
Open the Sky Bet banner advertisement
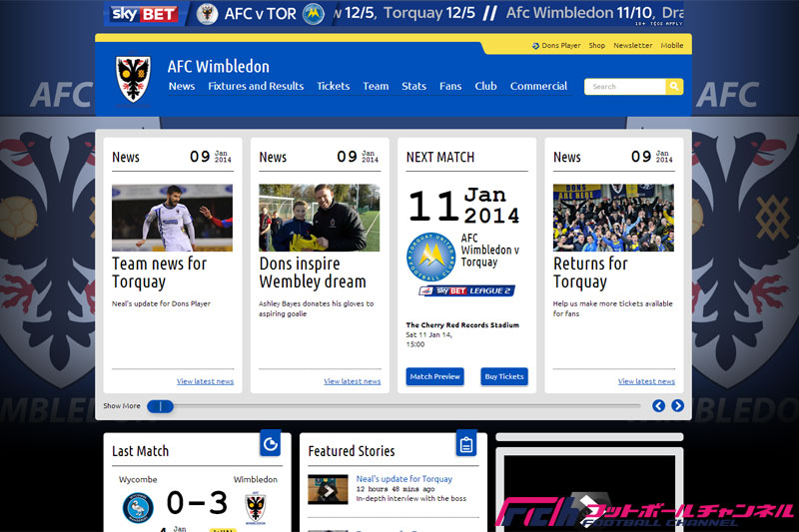click(x=399, y=14)
